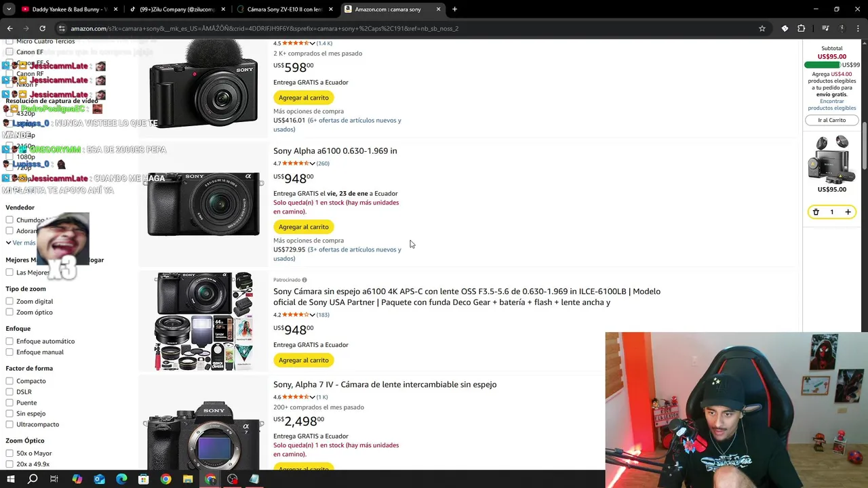868x488 pixels.
Task: Tick the Sin espejo form factor checkbox
Action: 9,413
